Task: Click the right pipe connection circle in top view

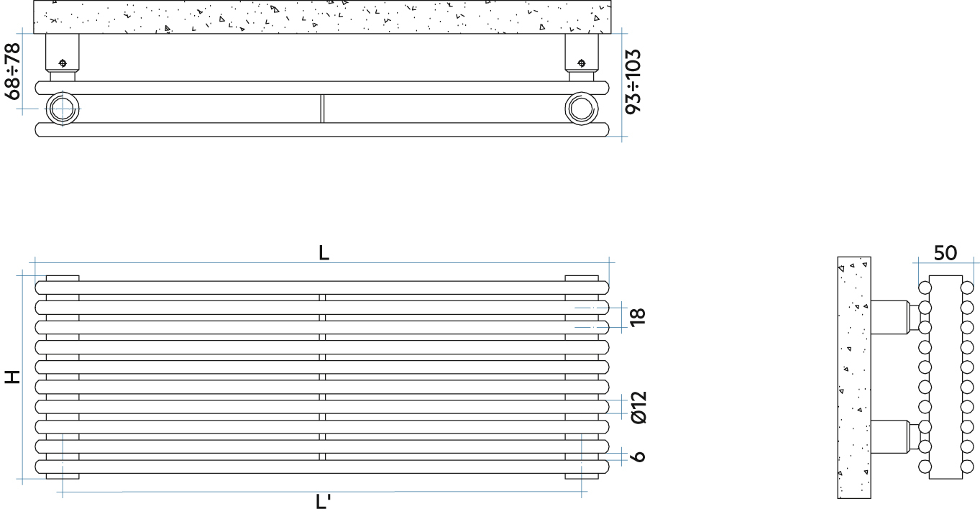Action: pyautogui.click(x=581, y=109)
